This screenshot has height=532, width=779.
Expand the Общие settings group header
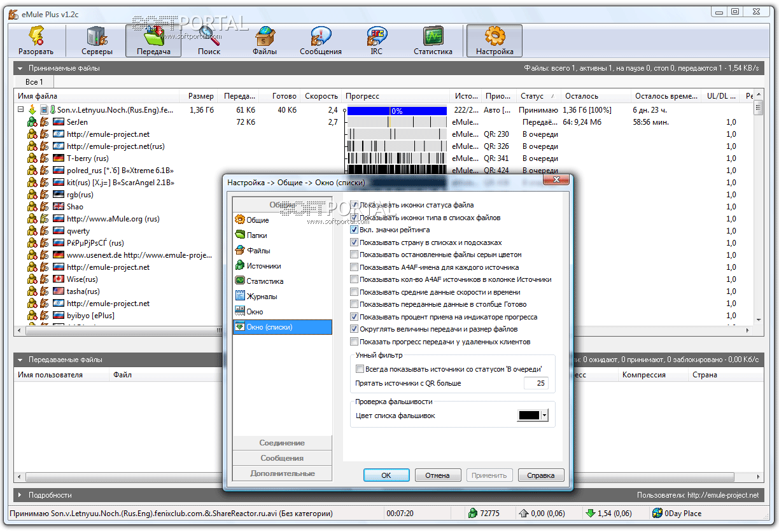282,205
